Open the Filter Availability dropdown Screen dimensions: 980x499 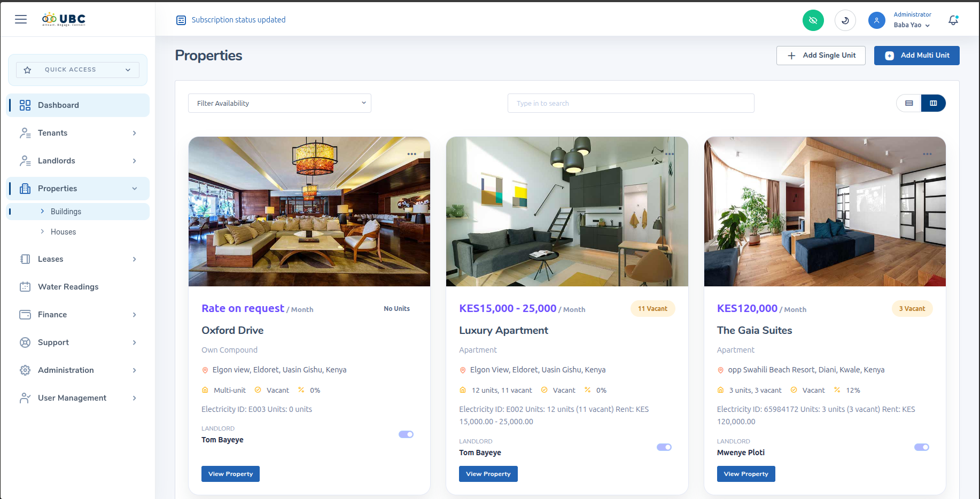(x=279, y=103)
